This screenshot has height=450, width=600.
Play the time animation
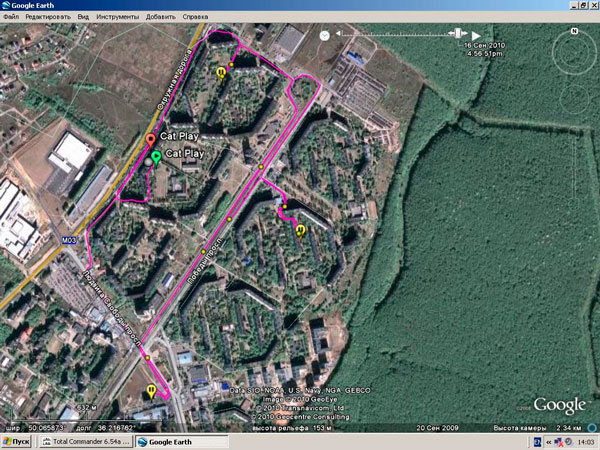click(x=476, y=36)
